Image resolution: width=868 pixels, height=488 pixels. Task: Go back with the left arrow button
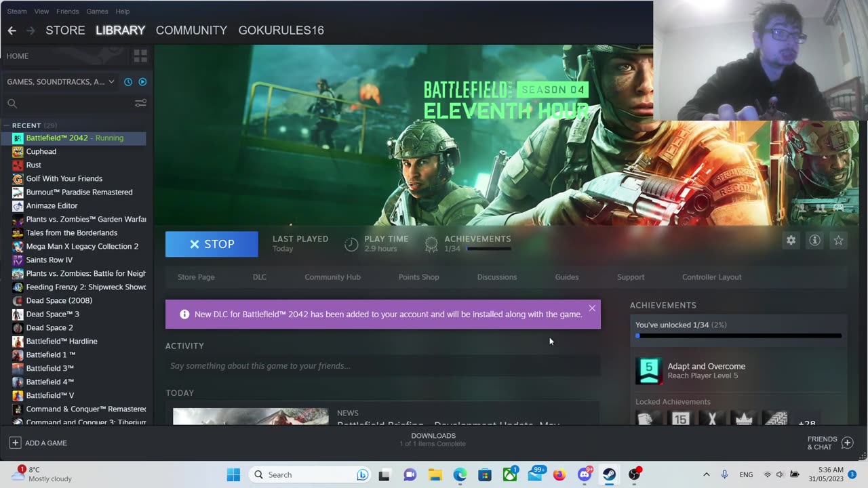pos(12,30)
